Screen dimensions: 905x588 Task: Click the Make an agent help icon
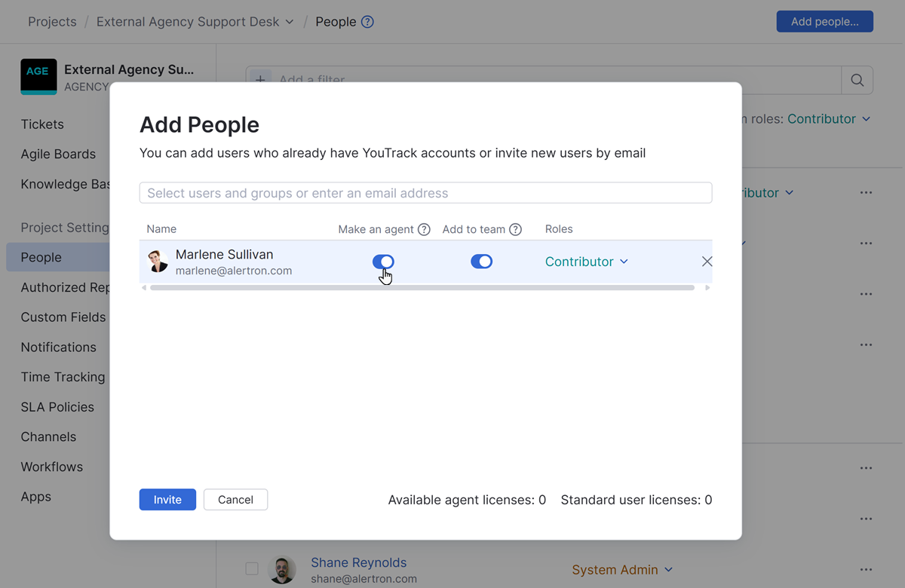(424, 229)
